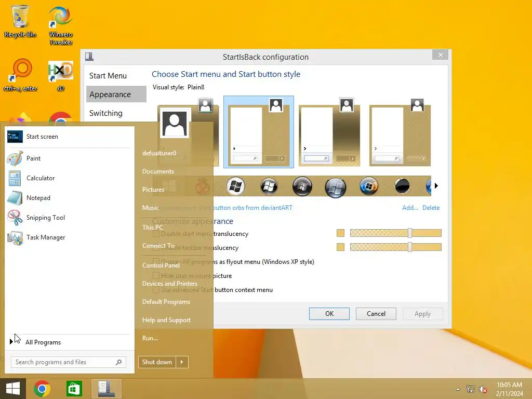This screenshot has height=399, width=532.
Task: Open the Store app on taskbar
Action: [x=74, y=389]
